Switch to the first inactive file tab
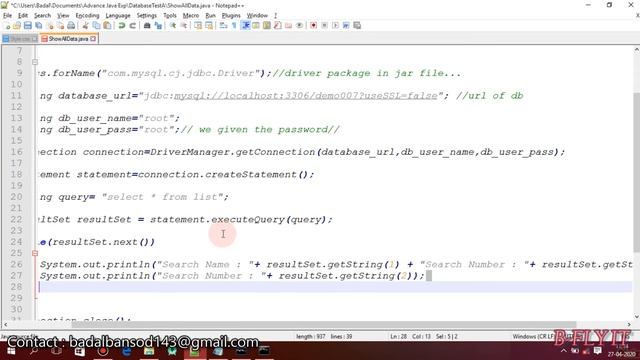640x360 pixels. (20, 39)
